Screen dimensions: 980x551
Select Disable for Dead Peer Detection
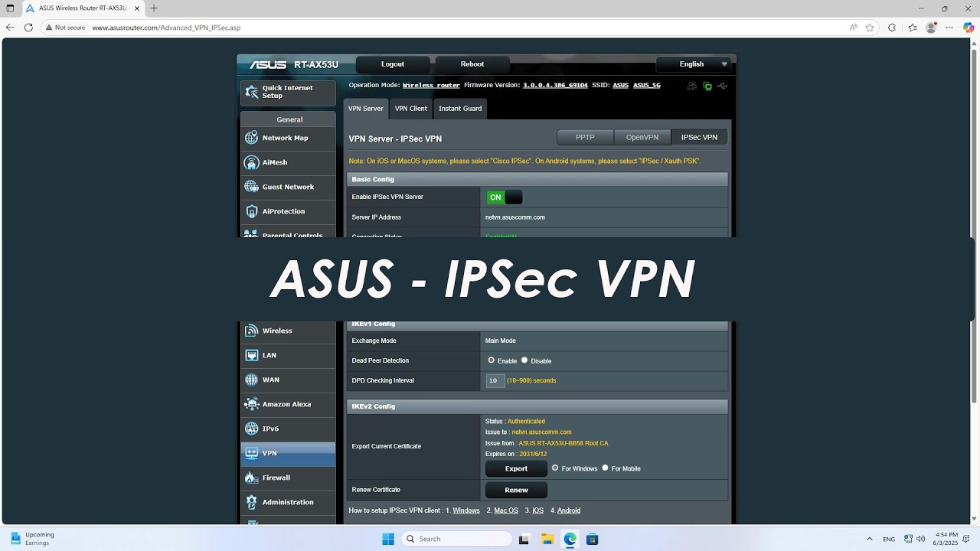click(x=524, y=360)
